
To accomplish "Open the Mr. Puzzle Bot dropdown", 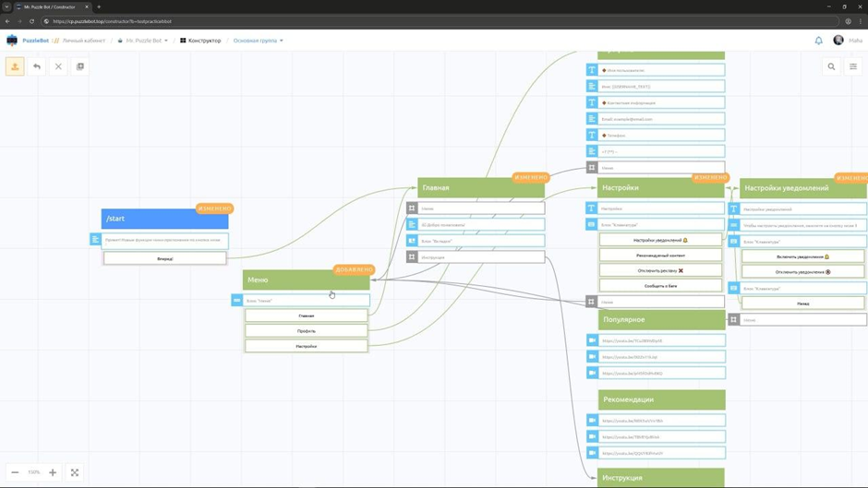I will 146,41.
